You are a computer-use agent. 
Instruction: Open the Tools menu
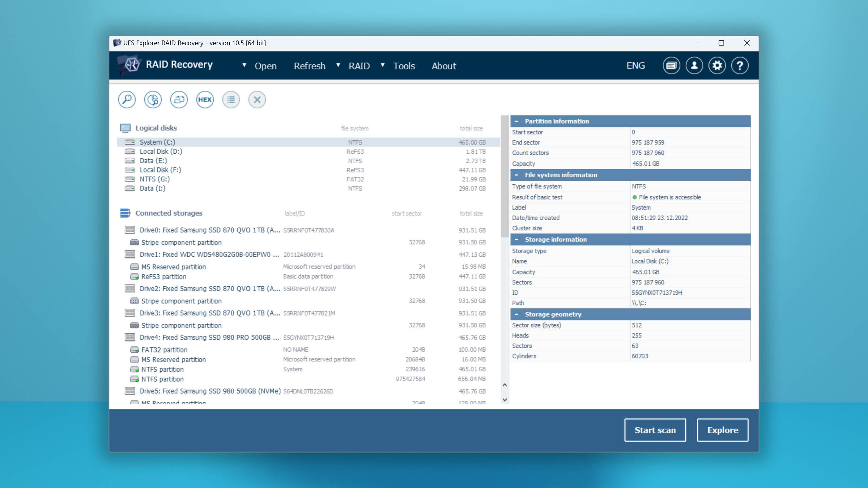(x=404, y=66)
